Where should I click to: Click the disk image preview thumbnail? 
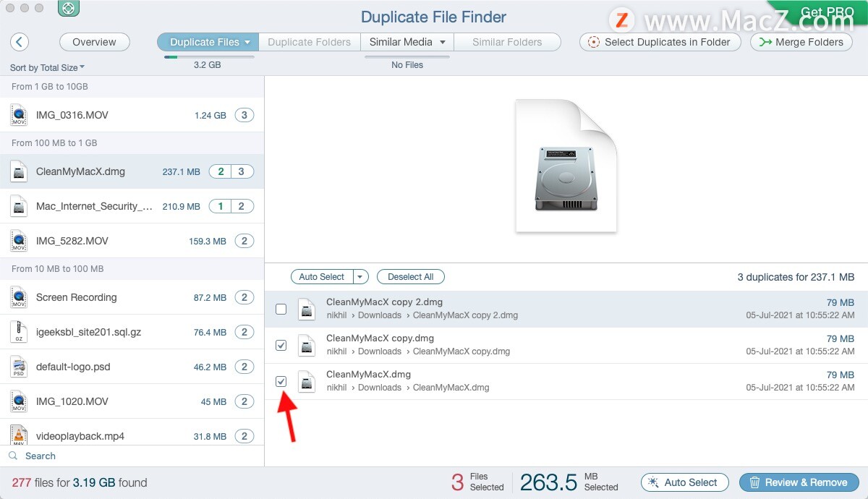tap(566, 166)
